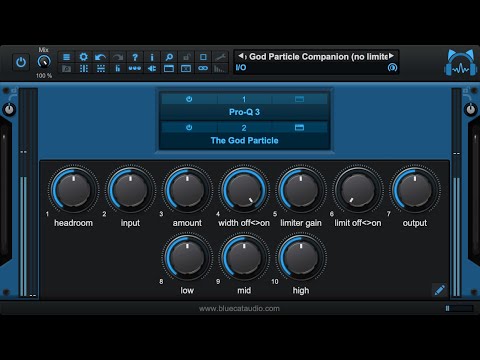Click the high EQ knob
480x360 pixels.
pyautogui.click(x=301, y=258)
